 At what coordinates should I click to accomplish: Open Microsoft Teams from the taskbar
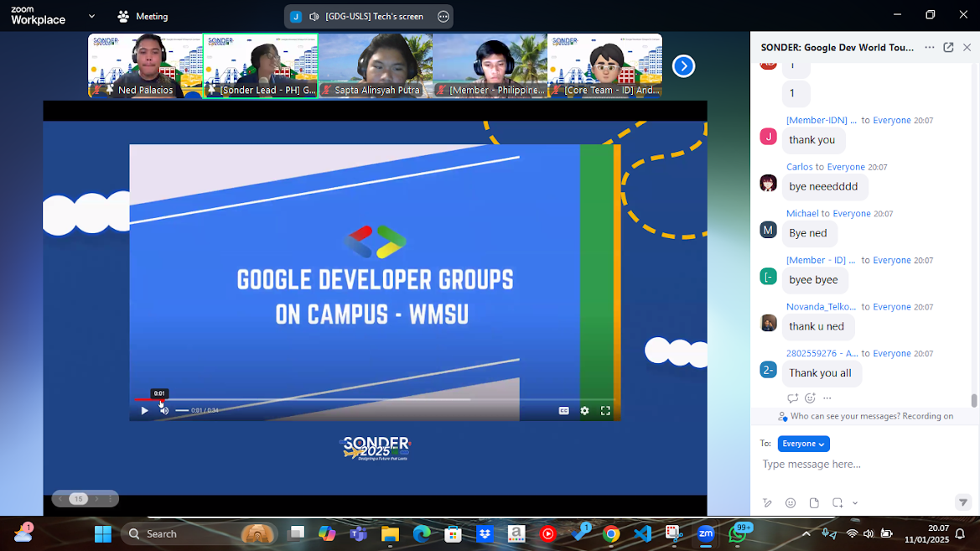coord(358,534)
